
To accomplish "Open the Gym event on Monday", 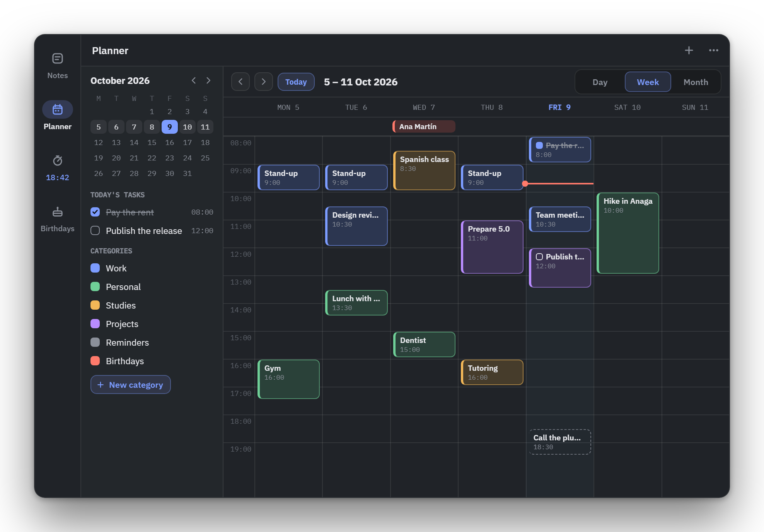I will [288, 379].
